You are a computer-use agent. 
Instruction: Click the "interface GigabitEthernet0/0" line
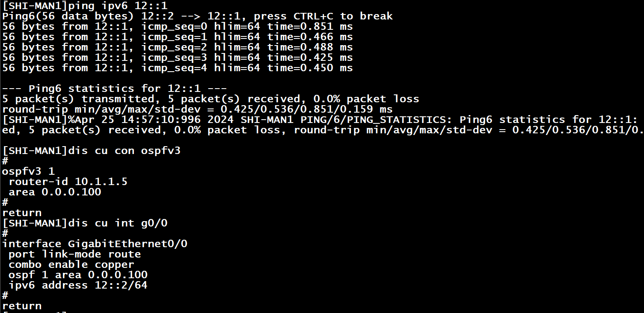(94, 244)
